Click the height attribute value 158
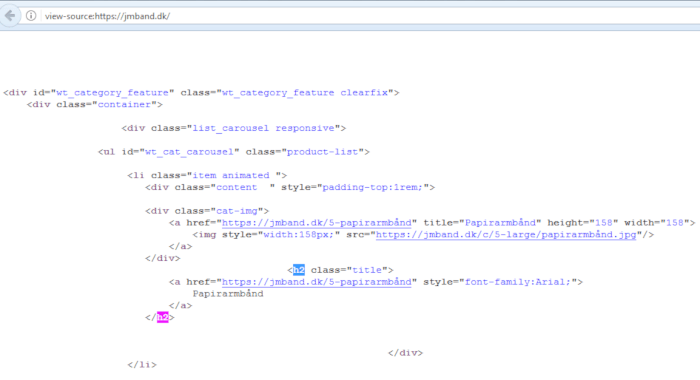Viewport: 700px width, 380px height. point(604,222)
